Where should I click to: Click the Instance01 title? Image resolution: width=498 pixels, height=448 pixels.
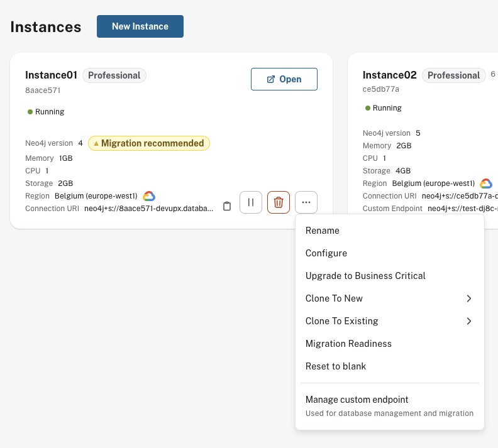pos(51,75)
